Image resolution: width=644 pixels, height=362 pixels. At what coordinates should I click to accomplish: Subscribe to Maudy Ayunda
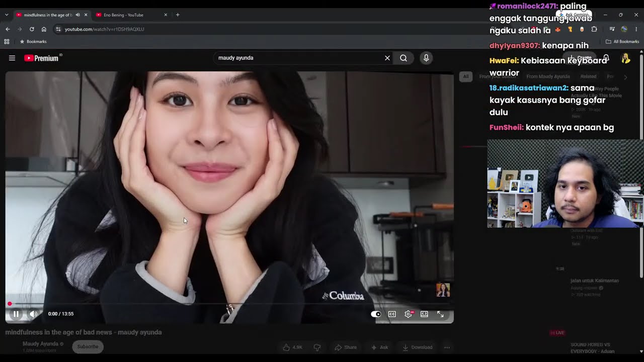point(88,346)
